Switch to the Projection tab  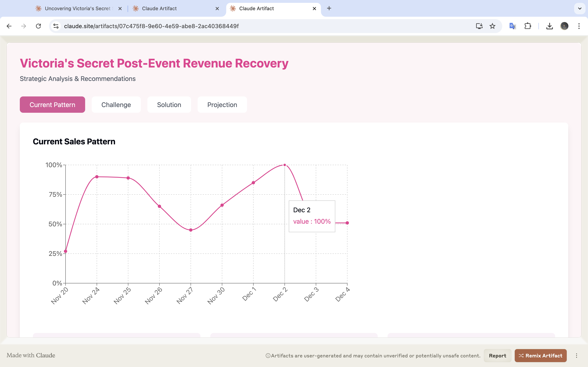pos(222,105)
